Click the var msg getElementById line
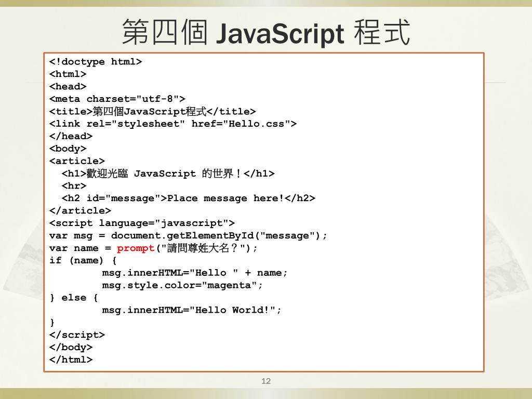Screen dimensions: 532x399 [188, 235]
